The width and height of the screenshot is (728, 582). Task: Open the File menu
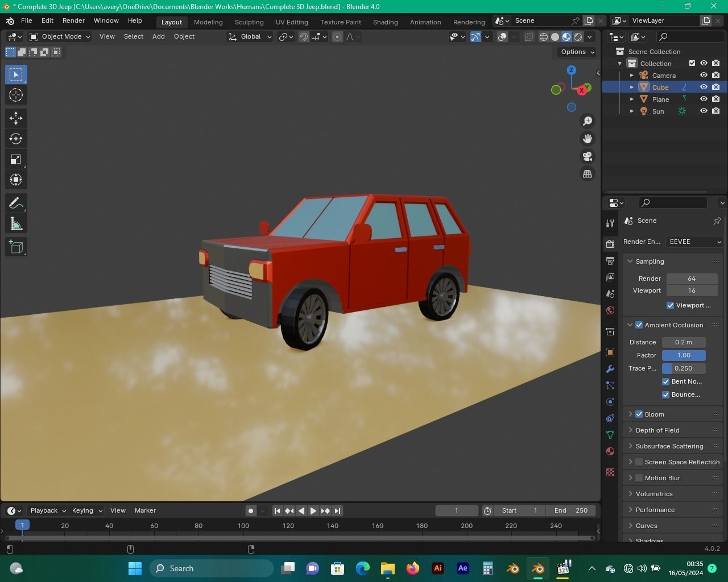point(26,20)
